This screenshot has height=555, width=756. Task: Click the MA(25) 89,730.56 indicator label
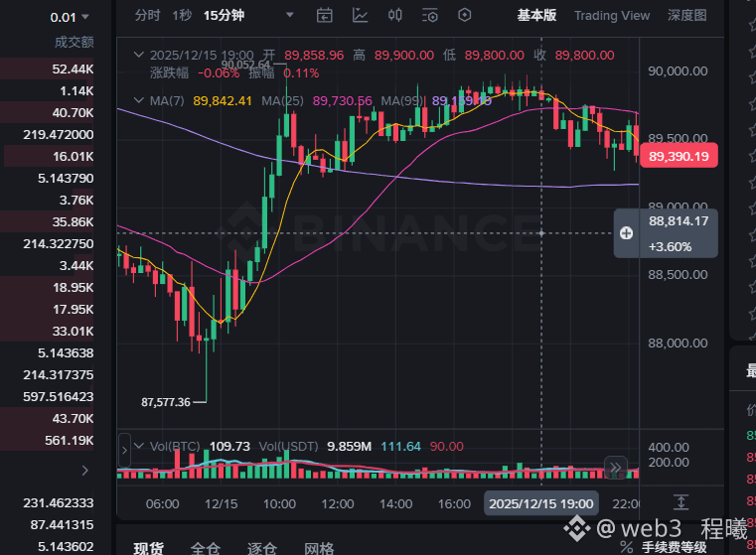[x=317, y=100]
